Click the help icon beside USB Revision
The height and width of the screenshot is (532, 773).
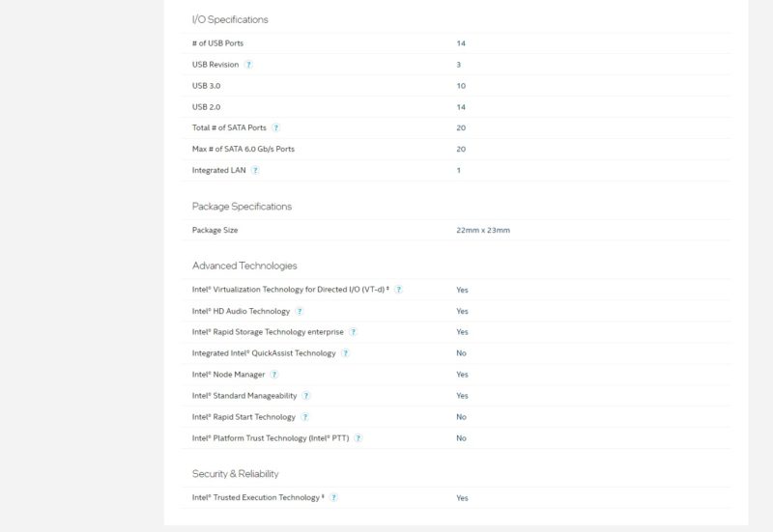pyautogui.click(x=248, y=65)
